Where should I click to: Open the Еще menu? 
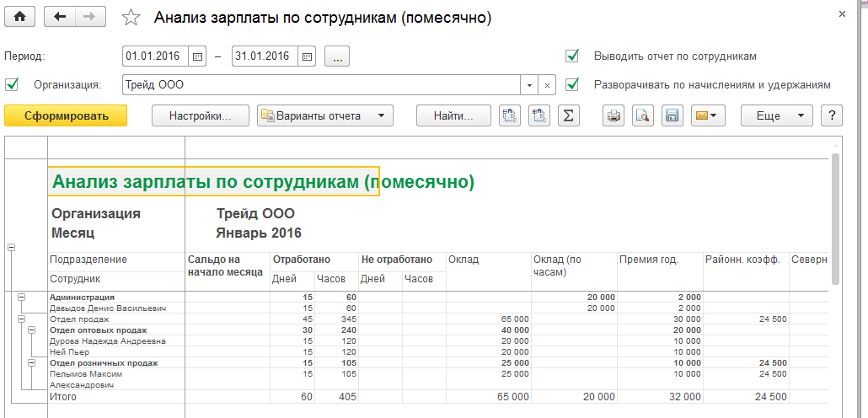coord(775,115)
